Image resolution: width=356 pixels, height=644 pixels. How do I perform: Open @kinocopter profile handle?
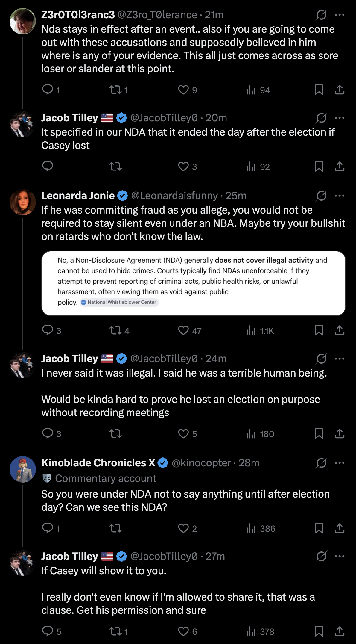point(201,463)
